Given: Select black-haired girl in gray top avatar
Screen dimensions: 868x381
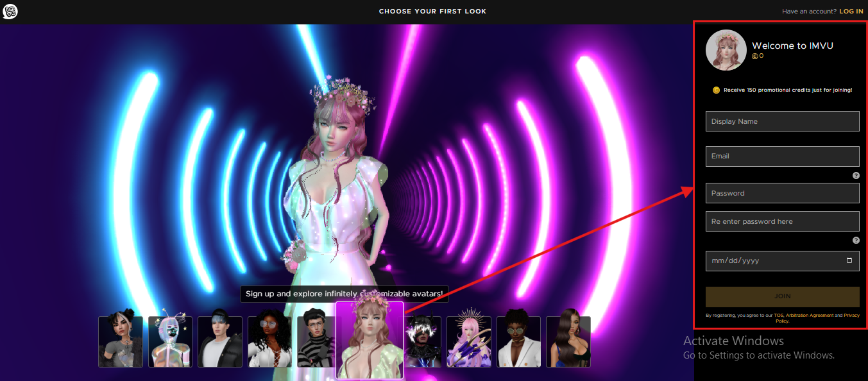Looking at the screenshot, I should (121, 342).
